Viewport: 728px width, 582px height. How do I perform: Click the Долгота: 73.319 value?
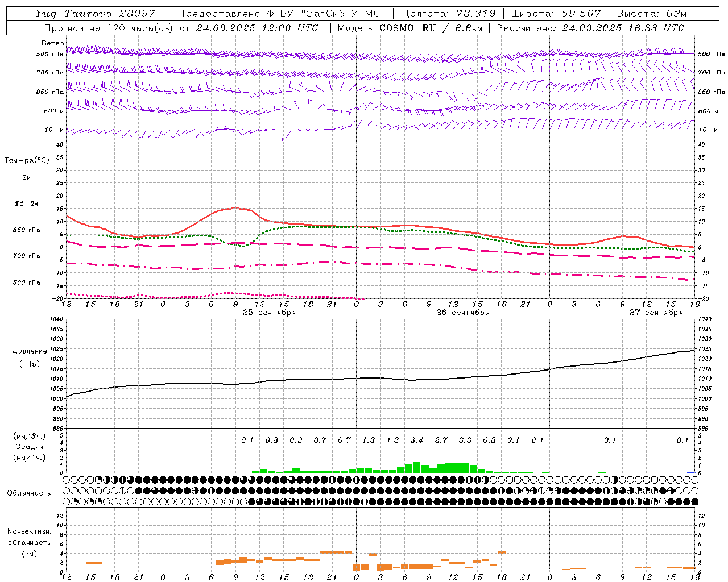click(449, 14)
